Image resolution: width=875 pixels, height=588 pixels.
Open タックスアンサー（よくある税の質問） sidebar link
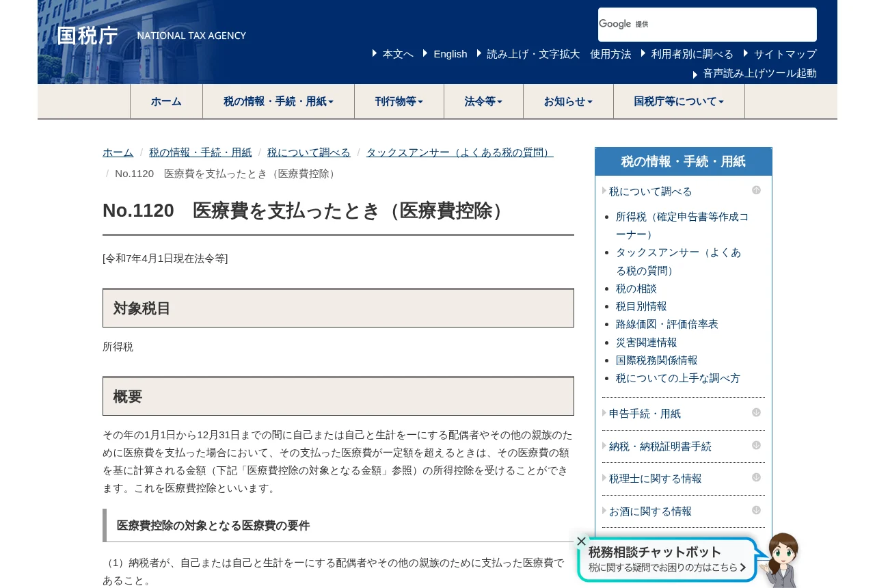pos(678,261)
